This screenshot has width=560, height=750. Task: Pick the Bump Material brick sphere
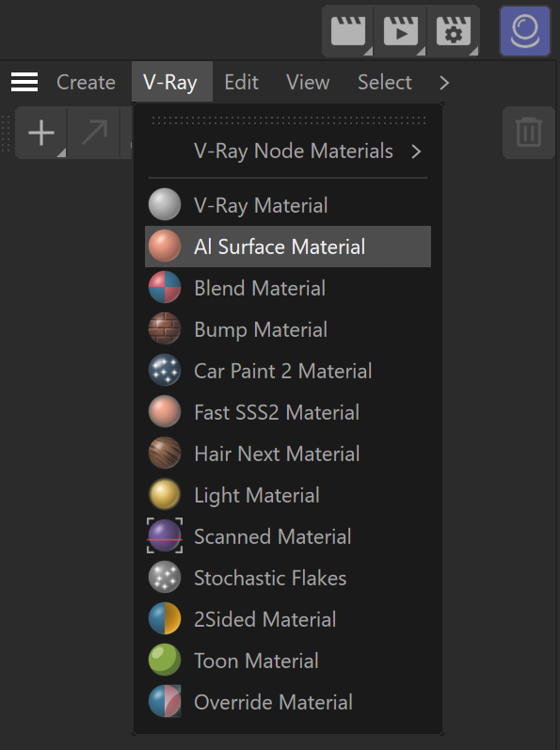pos(165,329)
